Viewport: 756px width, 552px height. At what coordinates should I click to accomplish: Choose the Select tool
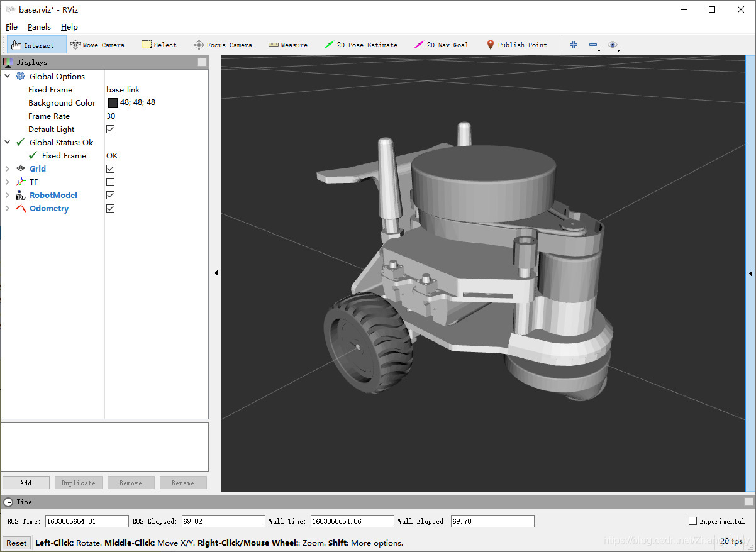159,45
